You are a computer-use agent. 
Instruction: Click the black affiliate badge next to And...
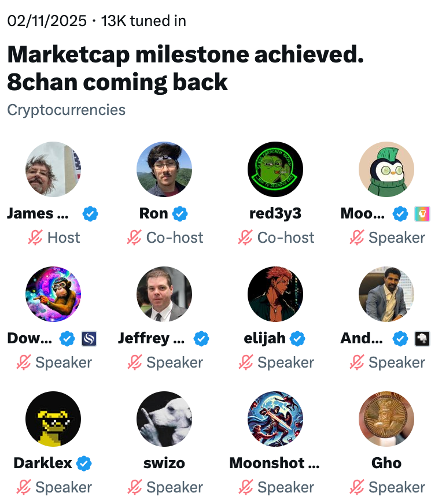[423, 339]
